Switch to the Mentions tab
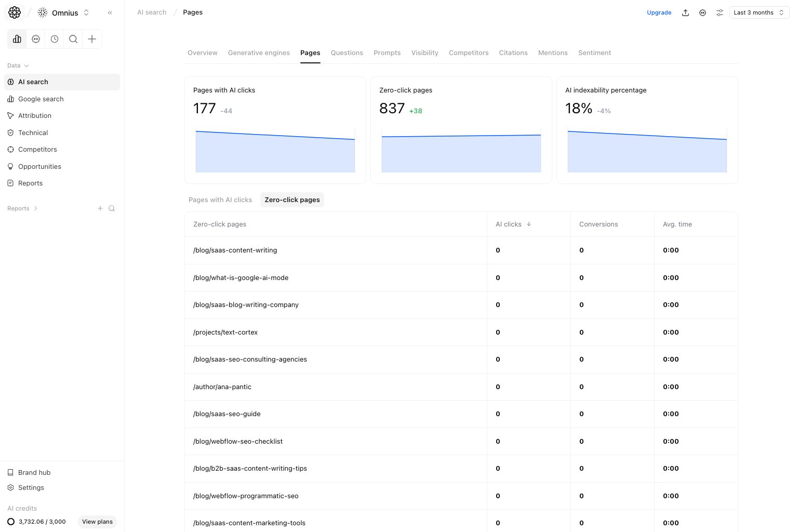The width and height of the screenshot is (798, 532). coord(553,53)
